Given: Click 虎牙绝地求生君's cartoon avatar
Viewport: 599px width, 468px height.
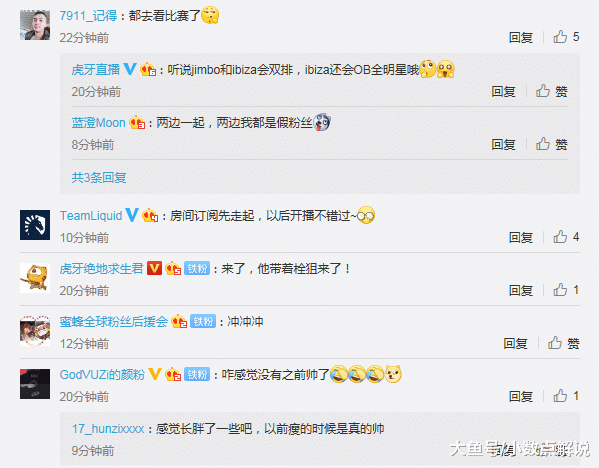Looking at the screenshot, I should coord(35,278).
